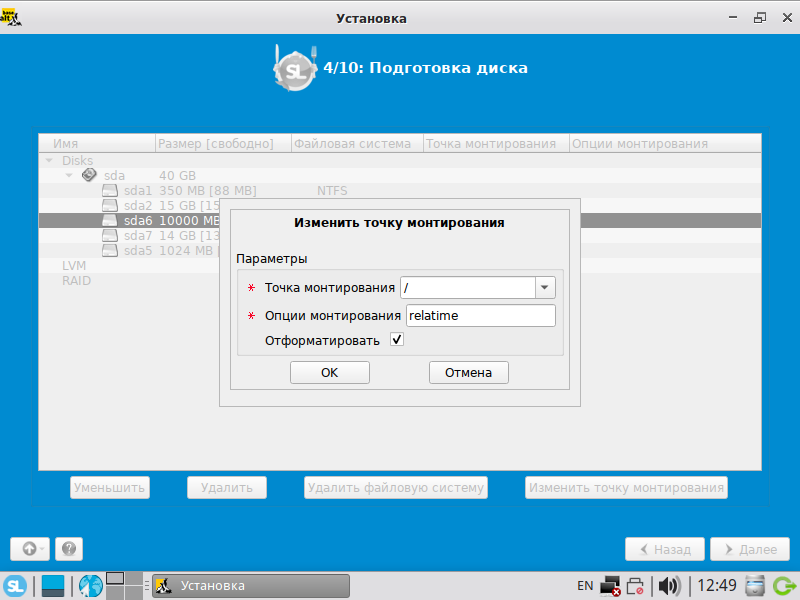The image size is (800, 600).
Task: Open the SL start menu icon in taskbar
Action: point(15,586)
